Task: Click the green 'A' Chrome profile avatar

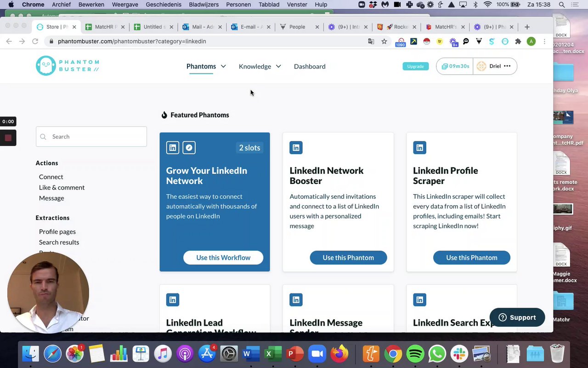Action: click(x=531, y=41)
